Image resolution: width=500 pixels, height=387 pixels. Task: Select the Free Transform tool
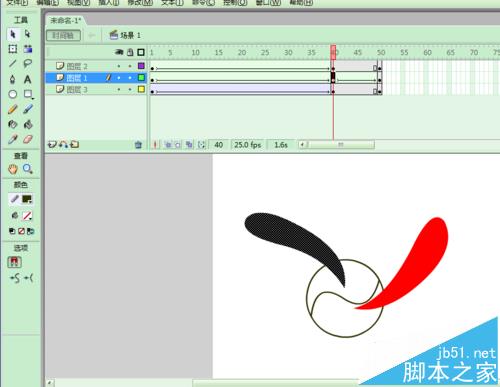point(13,49)
